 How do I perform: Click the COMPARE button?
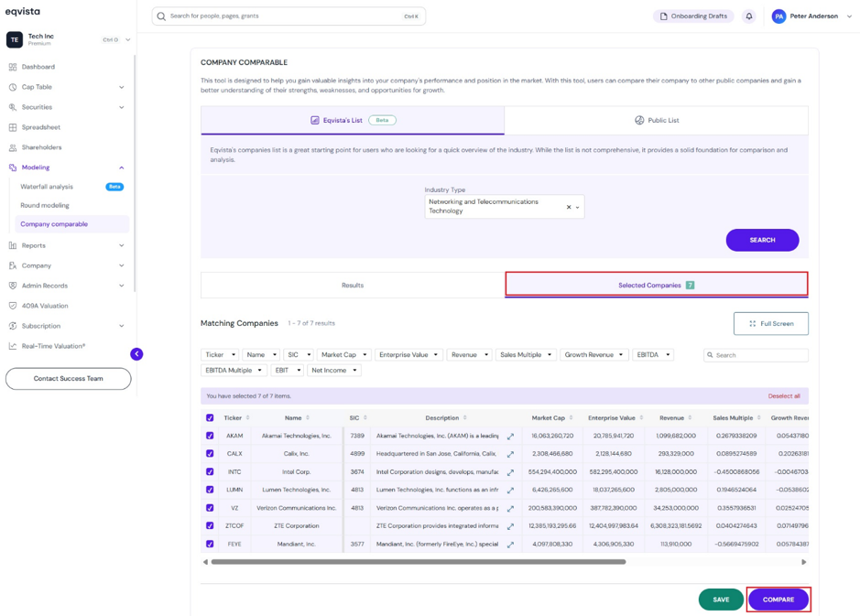(778, 600)
